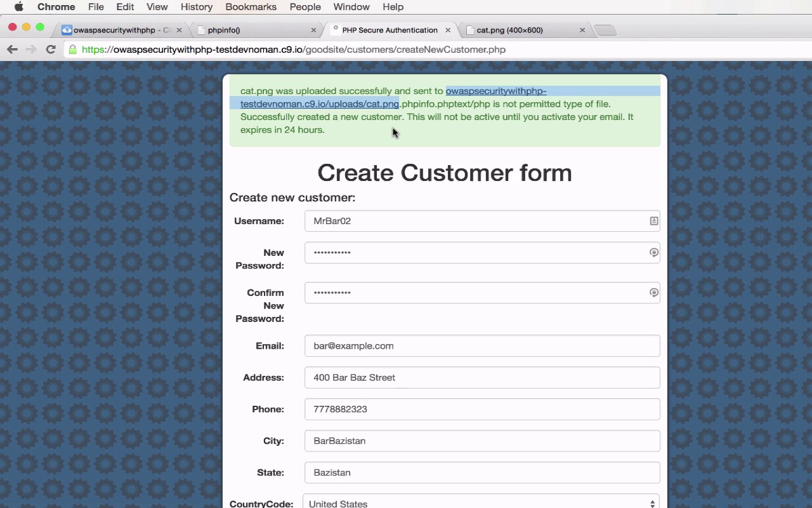Click the Email label
Image resolution: width=812 pixels, height=508 pixels.
[x=270, y=346]
